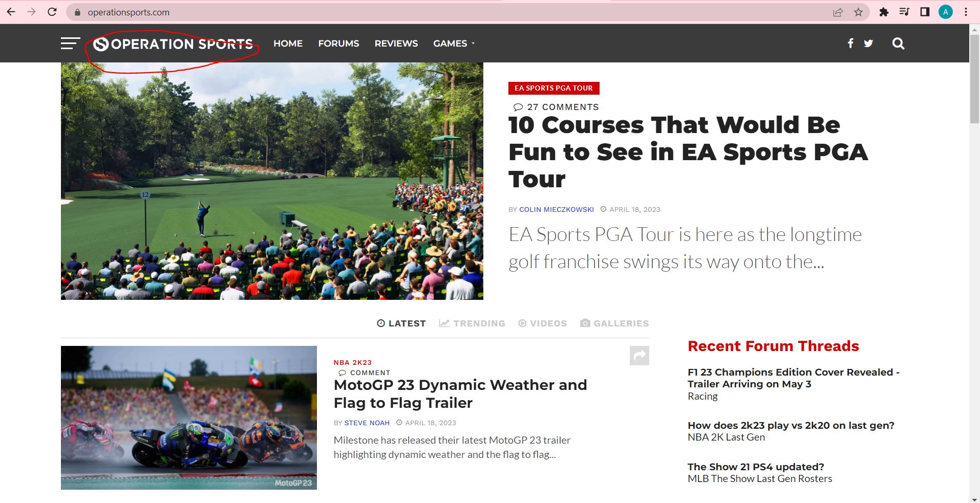
Task: Click the scrollbar up arrow
Action: click(974, 30)
